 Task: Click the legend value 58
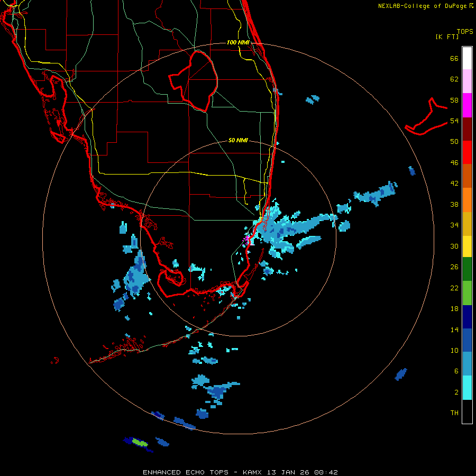point(454,100)
